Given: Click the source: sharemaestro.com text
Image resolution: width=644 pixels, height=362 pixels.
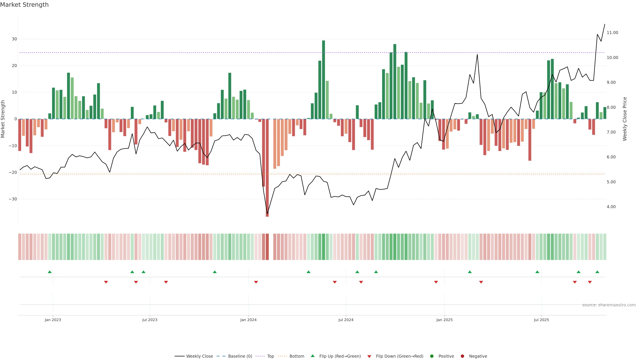Looking at the screenshot, I should [609, 305].
